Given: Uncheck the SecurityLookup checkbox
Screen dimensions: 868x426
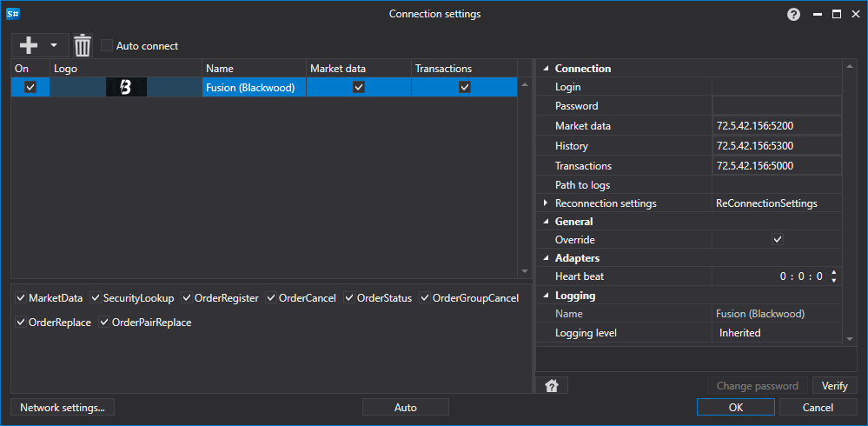Looking at the screenshot, I should [x=96, y=298].
